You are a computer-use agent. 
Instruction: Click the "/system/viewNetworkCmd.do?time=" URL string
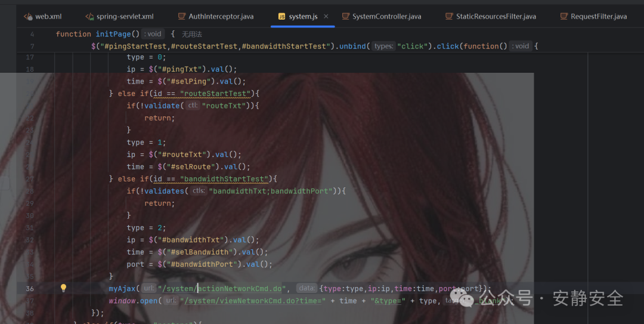coord(253,301)
